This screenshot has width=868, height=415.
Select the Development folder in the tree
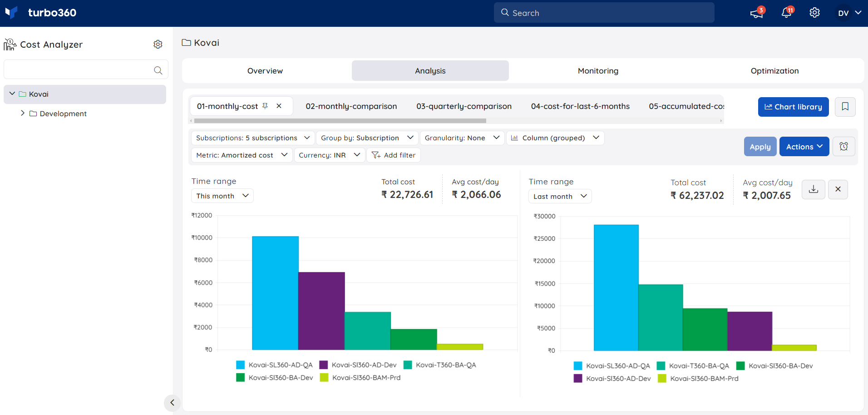(x=58, y=114)
